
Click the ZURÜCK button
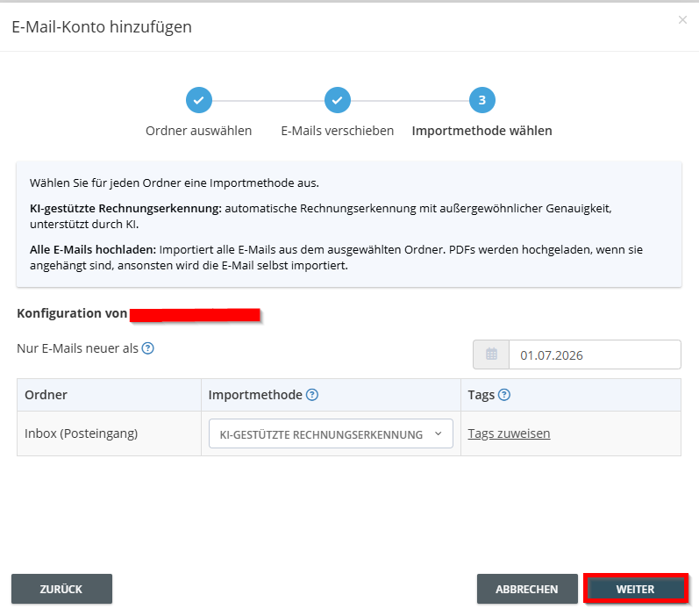pyautogui.click(x=61, y=589)
